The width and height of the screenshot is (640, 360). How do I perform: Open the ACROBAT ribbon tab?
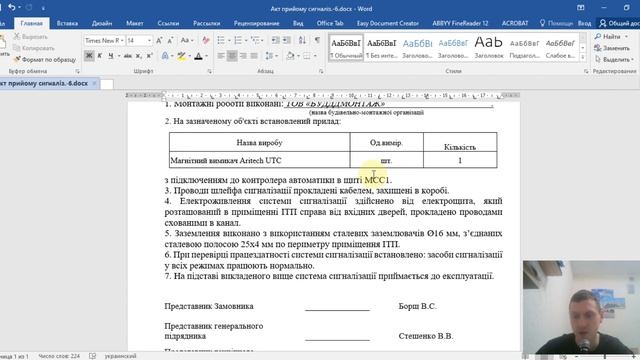coord(515,23)
